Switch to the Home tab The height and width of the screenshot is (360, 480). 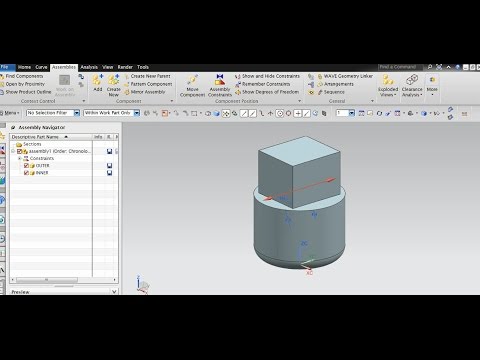[x=24, y=67]
